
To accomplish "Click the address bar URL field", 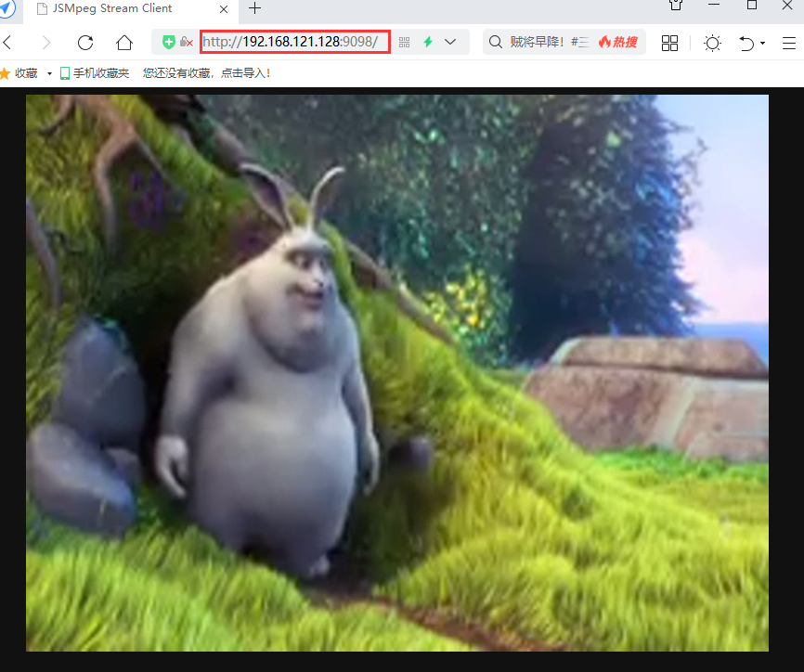I will (x=295, y=42).
